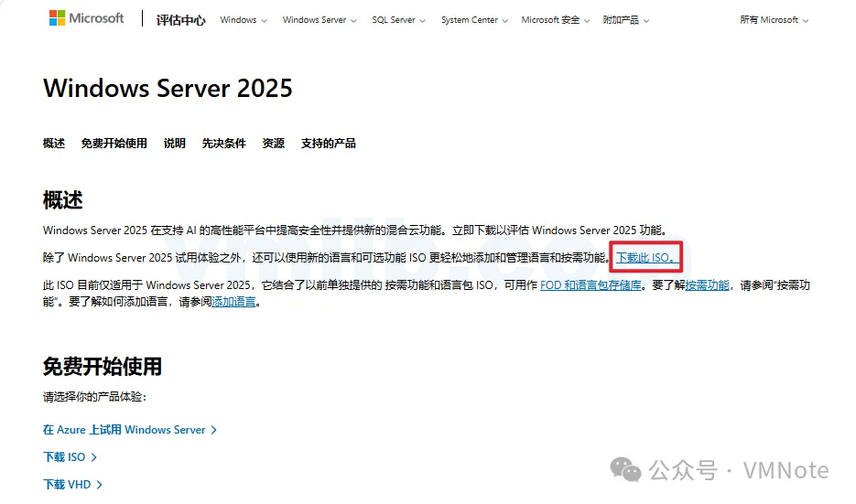Open the 评估中心 home link
This screenshot has height=504, width=856.
pyautogui.click(x=179, y=19)
